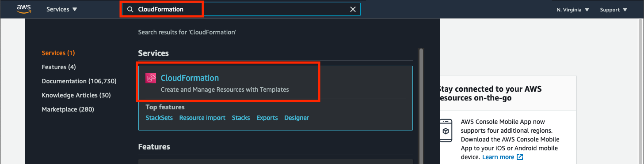Open the Support dropdown menu
The width and height of the screenshot is (644, 164).
point(614,10)
